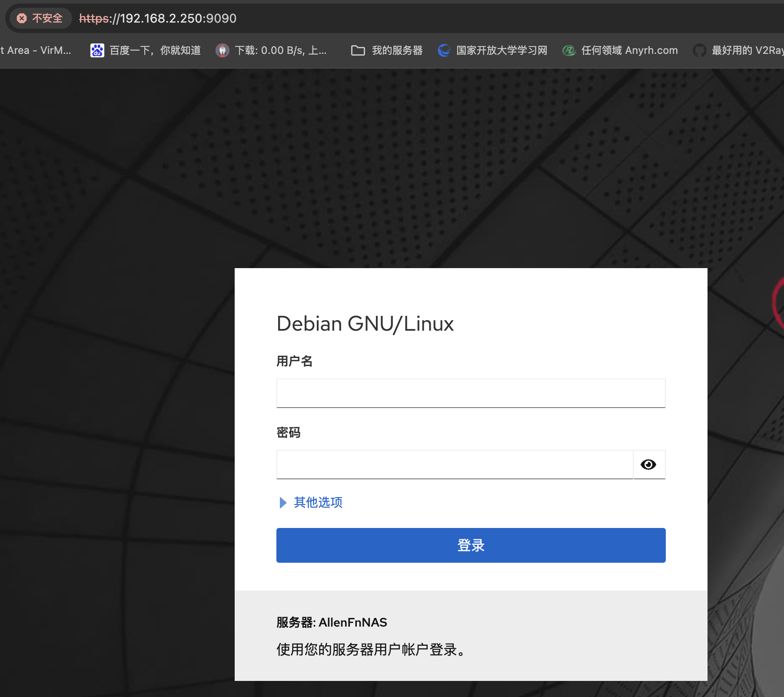784x697 pixels.
Task: Click the 用户名 field label
Action: point(295,361)
